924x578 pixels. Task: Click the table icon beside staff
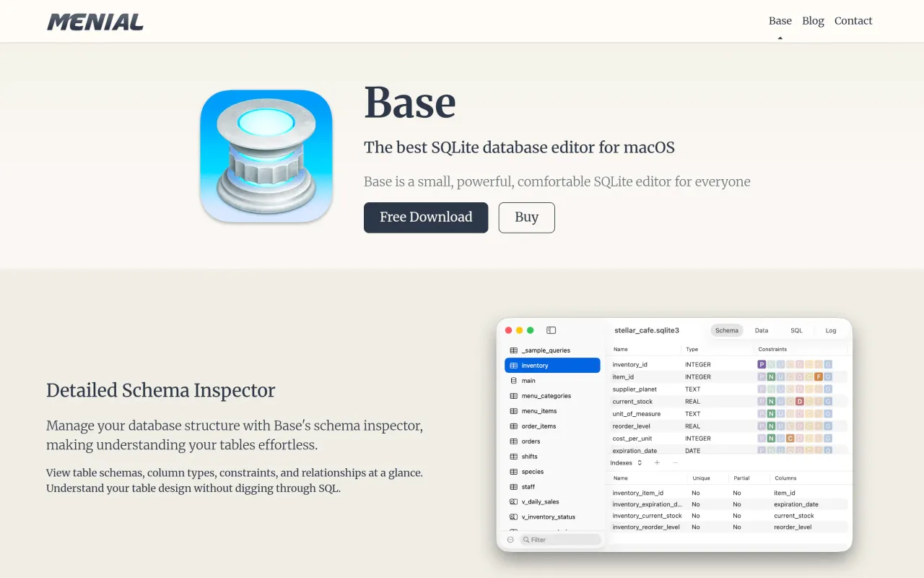click(x=514, y=487)
